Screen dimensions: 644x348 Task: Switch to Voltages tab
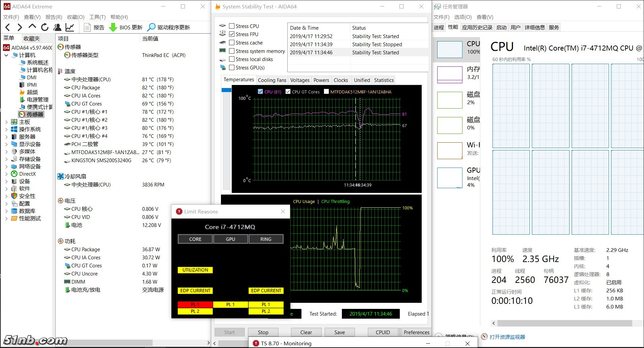point(300,80)
